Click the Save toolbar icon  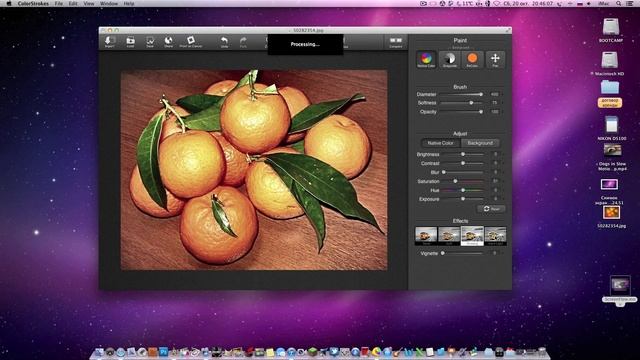point(150,42)
